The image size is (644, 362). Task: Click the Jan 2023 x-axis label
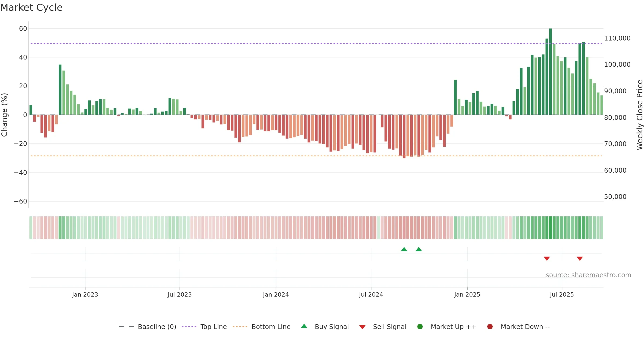pos(85,294)
